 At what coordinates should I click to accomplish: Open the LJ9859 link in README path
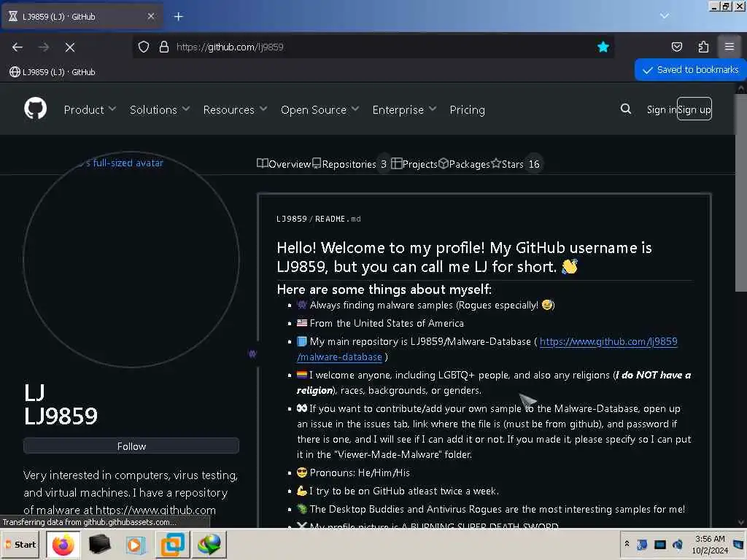point(292,219)
